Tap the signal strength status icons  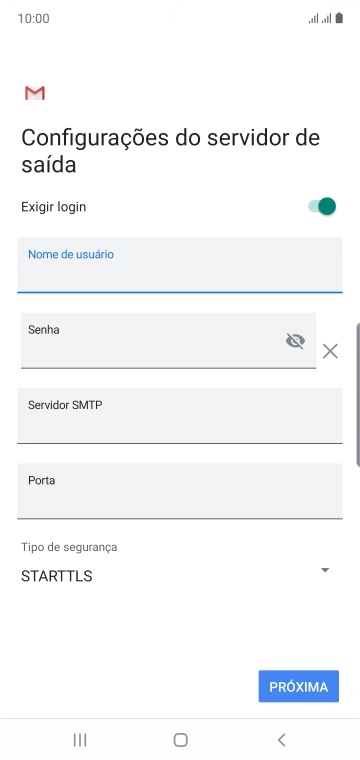[x=320, y=18]
